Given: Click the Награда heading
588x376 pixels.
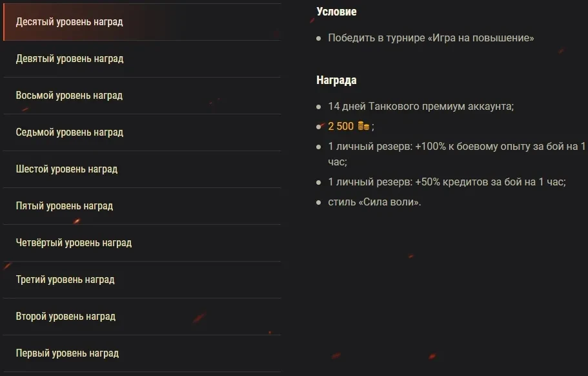Looking at the screenshot, I should coord(336,81).
